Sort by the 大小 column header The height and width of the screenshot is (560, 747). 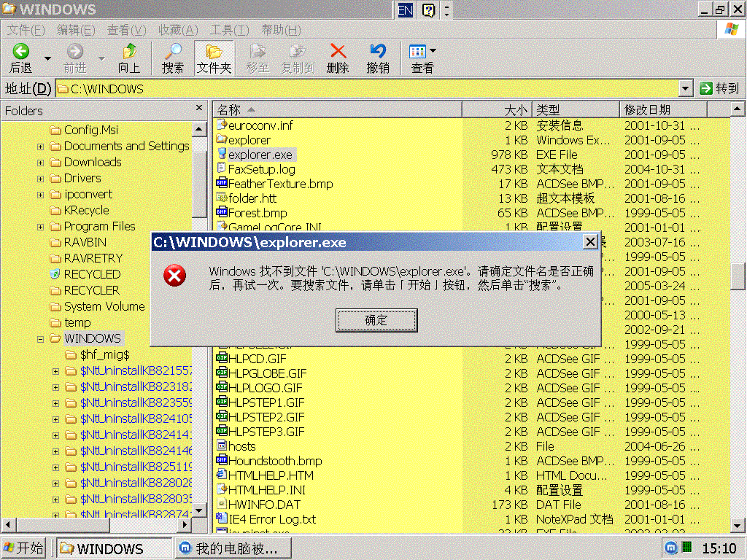pyautogui.click(x=496, y=110)
